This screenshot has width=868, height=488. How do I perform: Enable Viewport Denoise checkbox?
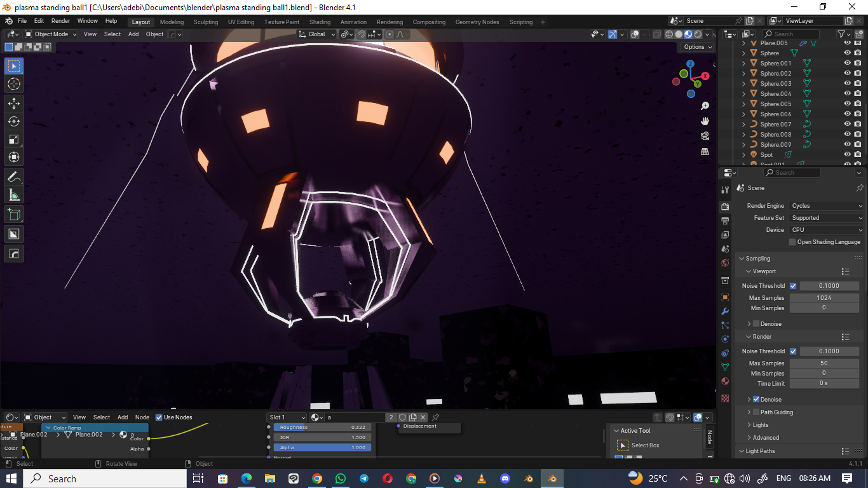point(756,324)
